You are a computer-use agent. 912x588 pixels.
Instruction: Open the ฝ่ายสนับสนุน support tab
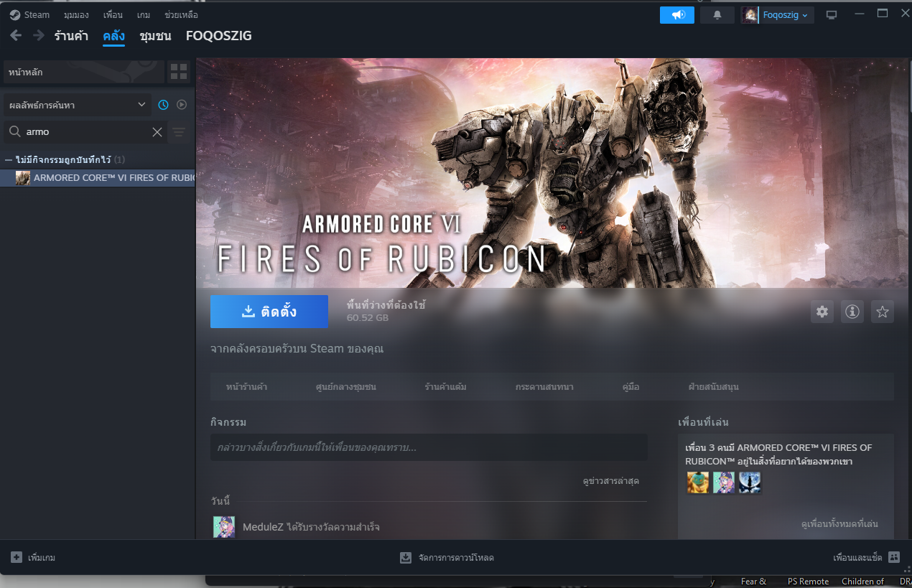(x=713, y=387)
